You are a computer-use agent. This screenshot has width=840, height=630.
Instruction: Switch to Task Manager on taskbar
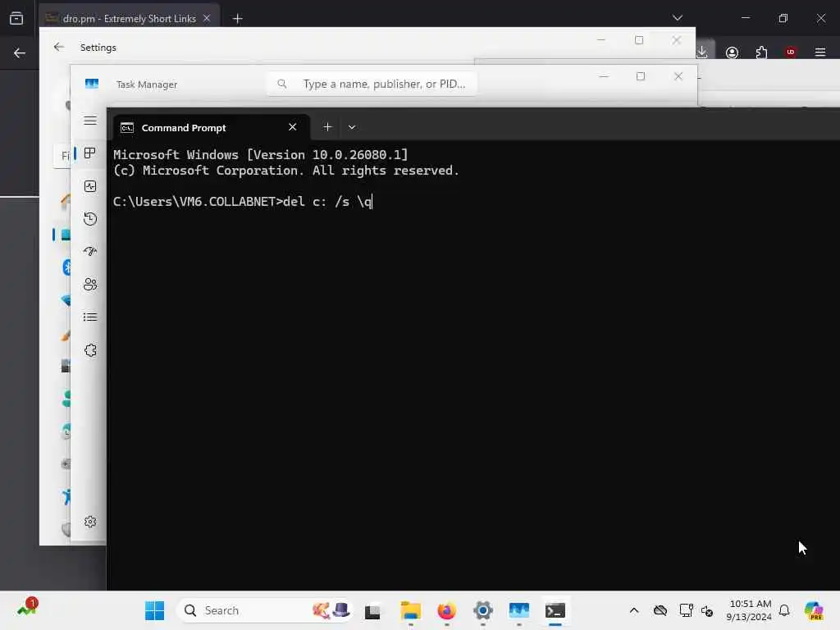click(518, 610)
